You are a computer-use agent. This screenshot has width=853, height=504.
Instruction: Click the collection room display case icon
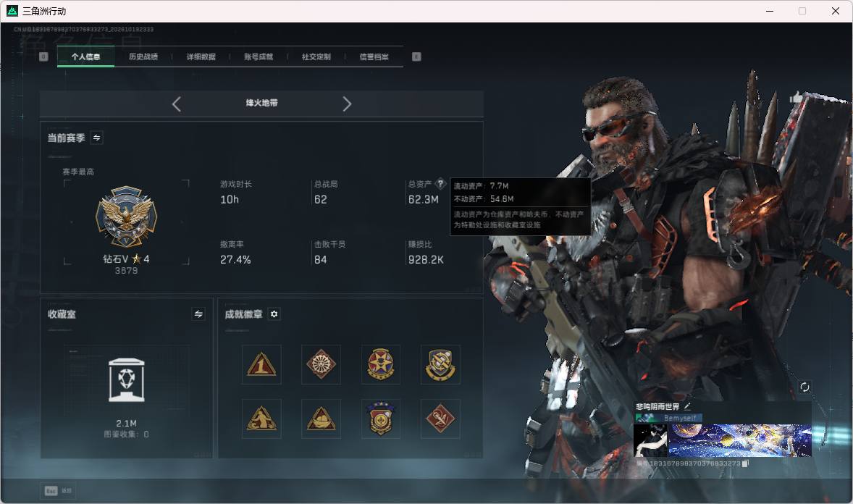pos(126,380)
